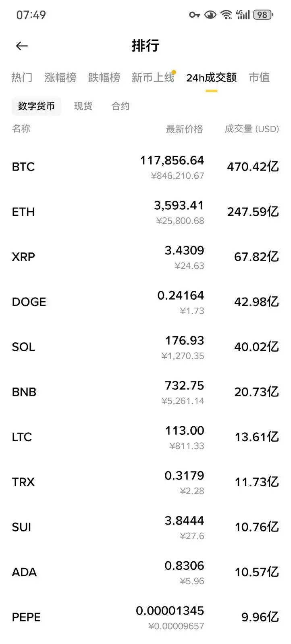Sort by 成交量 (USD) column header
The image size is (291, 644).
point(252,129)
